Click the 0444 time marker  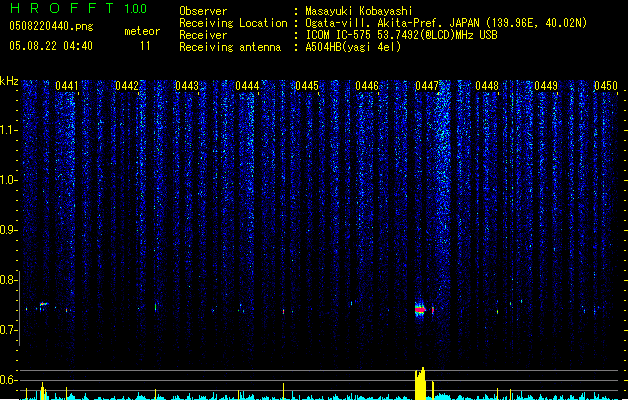(247, 86)
